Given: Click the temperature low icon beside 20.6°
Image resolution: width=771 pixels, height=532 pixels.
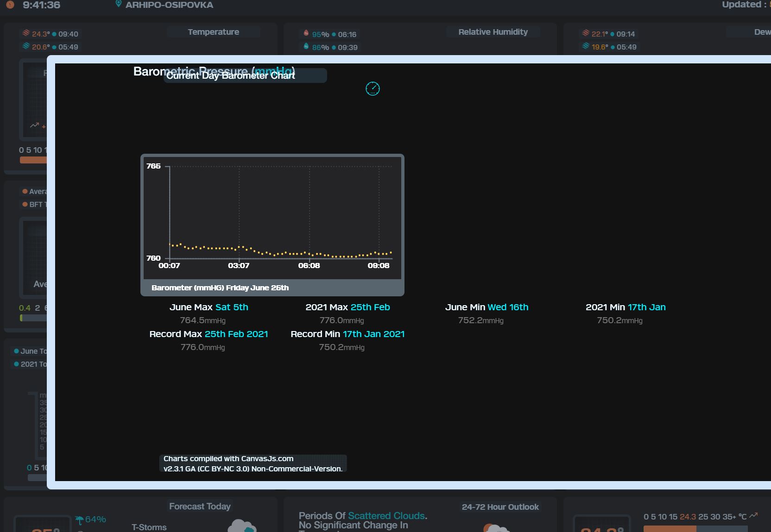Looking at the screenshot, I should (x=26, y=46).
